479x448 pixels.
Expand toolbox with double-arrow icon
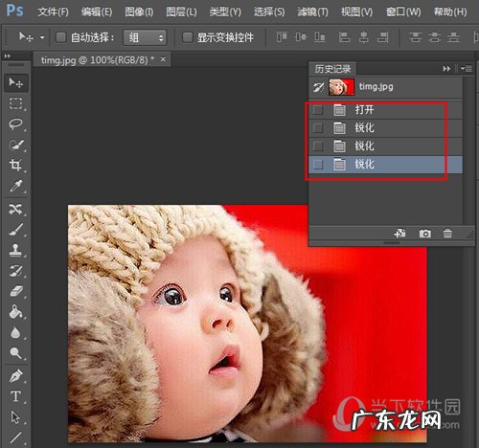[8, 56]
